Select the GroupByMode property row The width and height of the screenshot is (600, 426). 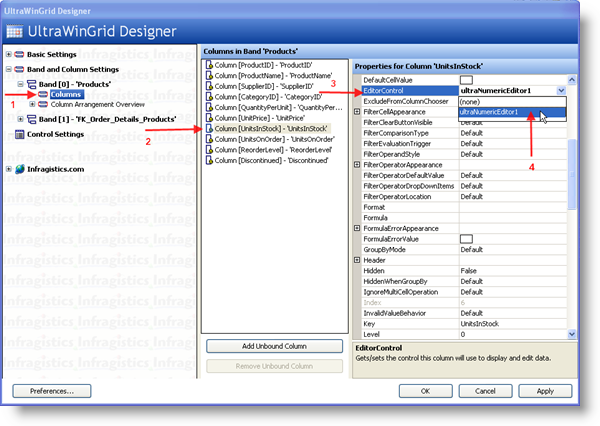pos(464,250)
